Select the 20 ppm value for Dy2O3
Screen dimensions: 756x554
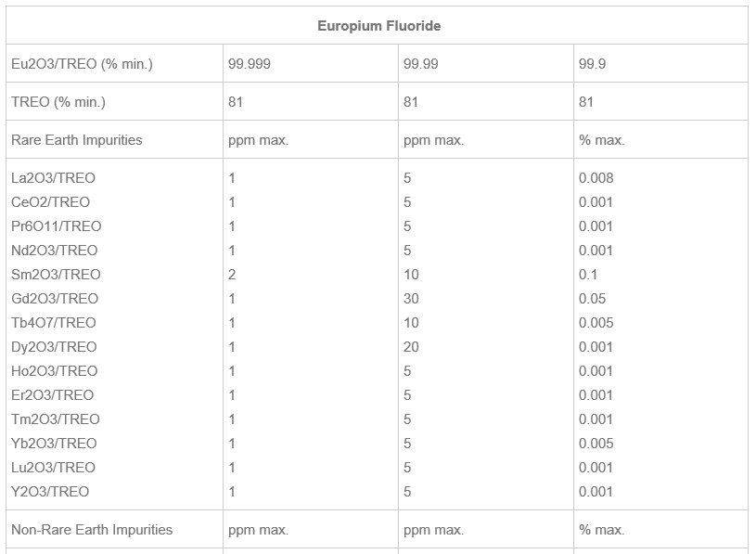point(411,347)
